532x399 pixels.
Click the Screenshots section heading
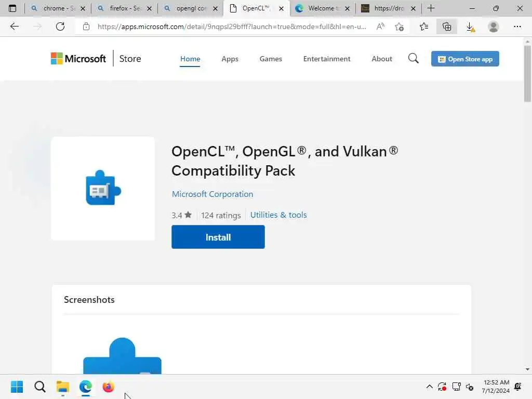pos(89,300)
